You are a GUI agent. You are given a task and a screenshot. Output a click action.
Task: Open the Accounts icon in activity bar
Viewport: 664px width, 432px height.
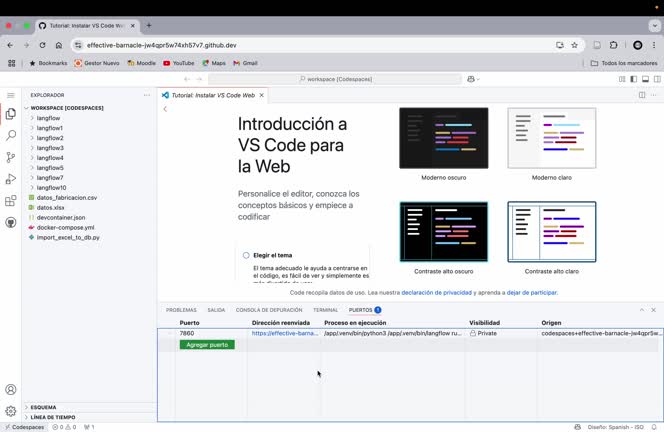point(11,389)
